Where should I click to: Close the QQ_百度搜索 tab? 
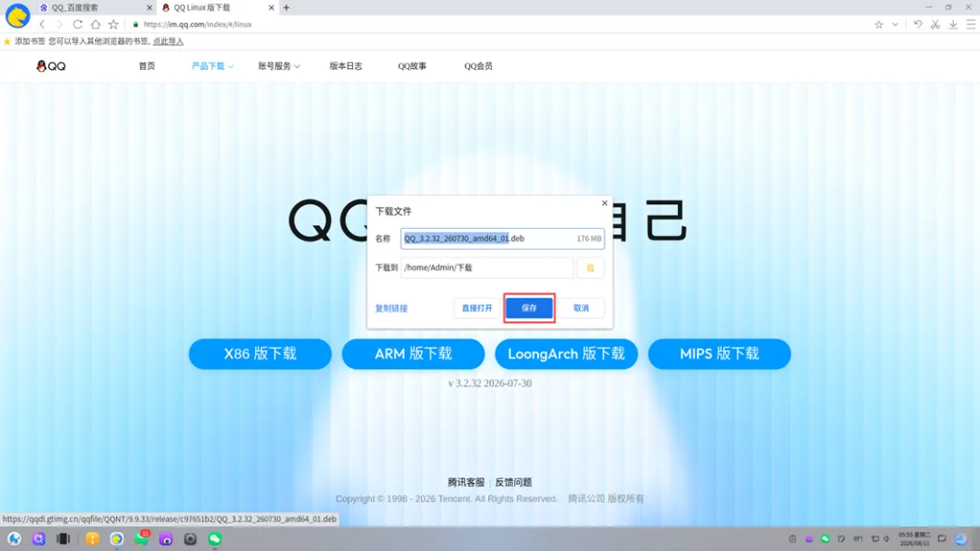[149, 7]
